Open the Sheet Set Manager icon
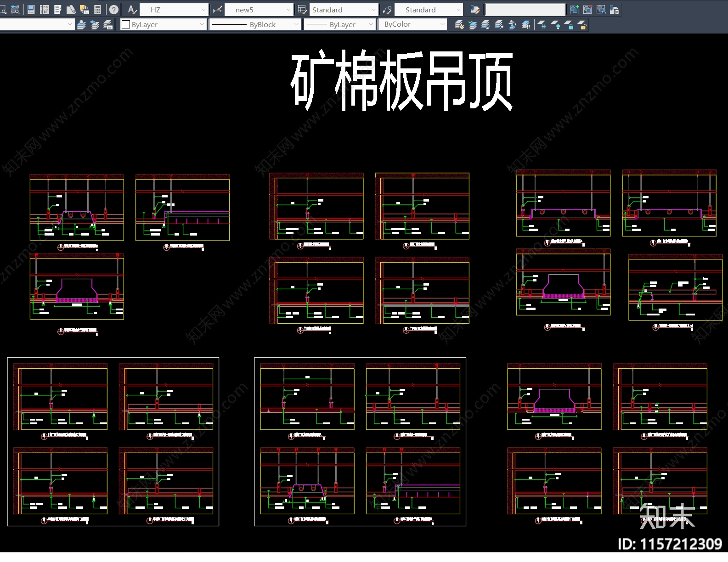 (x=71, y=9)
